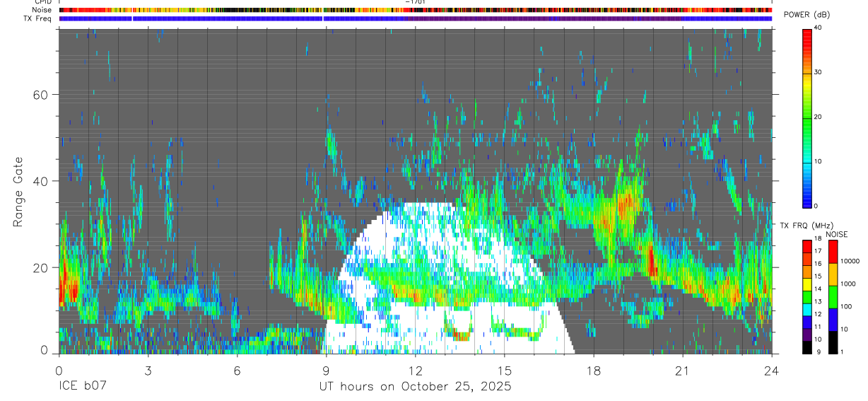This screenshot has height=401, width=868.
Task: Pick the red top swatch of the NOISE legend
Action: coord(833,252)
